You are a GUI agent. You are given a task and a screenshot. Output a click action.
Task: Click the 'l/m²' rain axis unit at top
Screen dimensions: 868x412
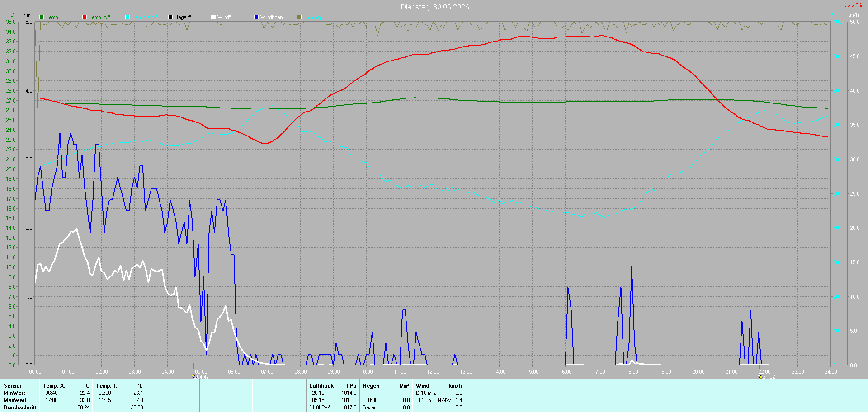pos(26,15)
